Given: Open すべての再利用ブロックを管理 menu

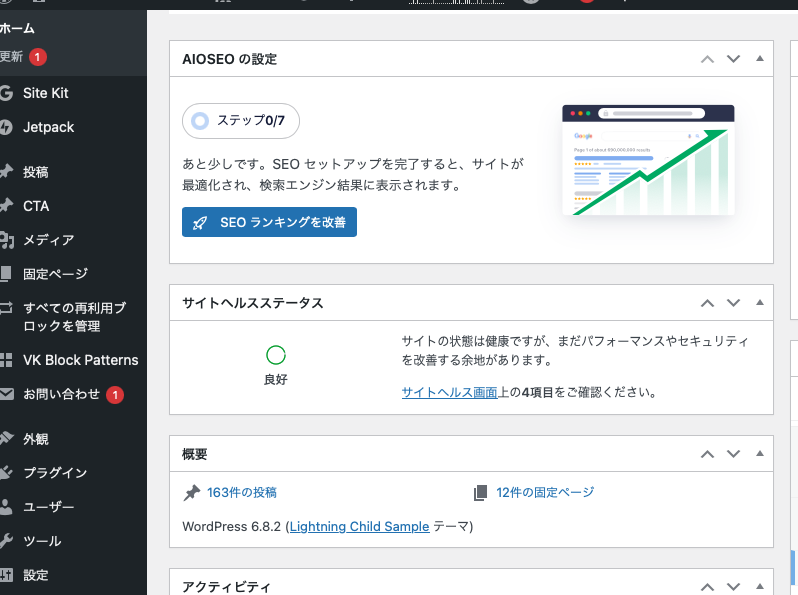Looking at the screenshot, I should (73, 317).
